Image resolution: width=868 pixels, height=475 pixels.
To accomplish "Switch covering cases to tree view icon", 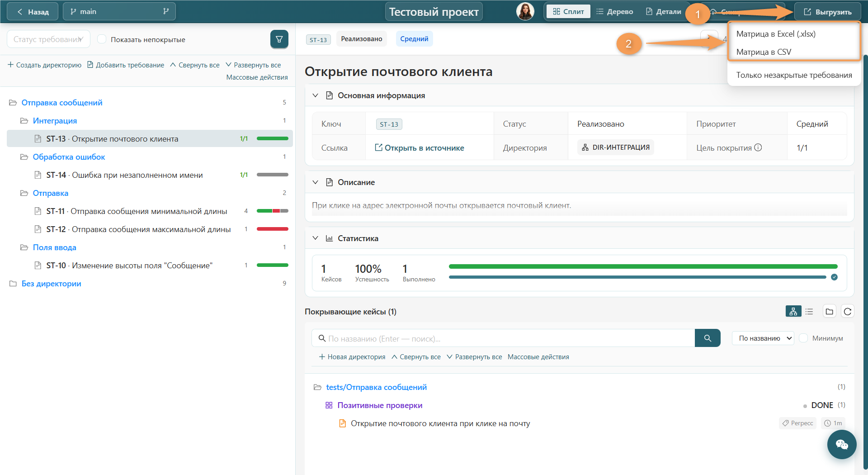I will click(793, 311).
